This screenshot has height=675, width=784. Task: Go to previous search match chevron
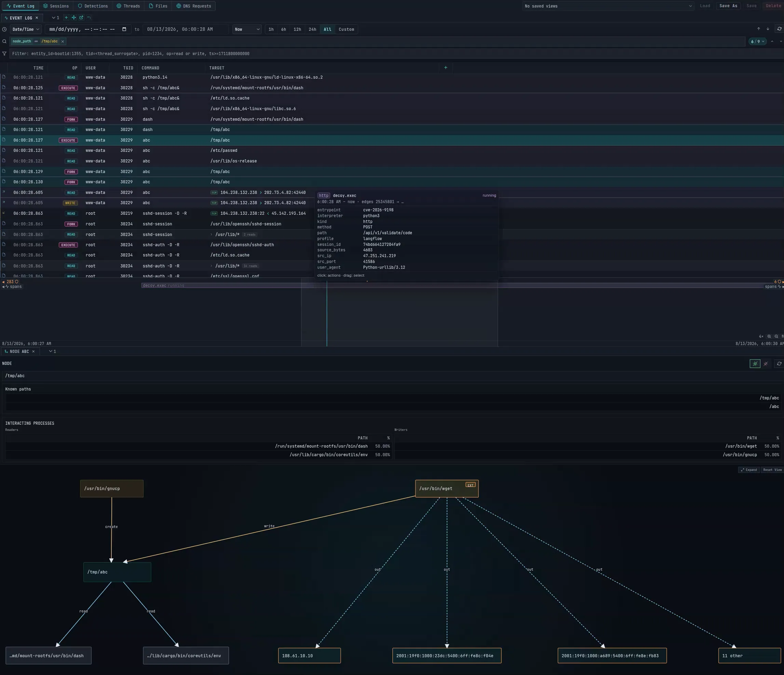pos(772,41)
